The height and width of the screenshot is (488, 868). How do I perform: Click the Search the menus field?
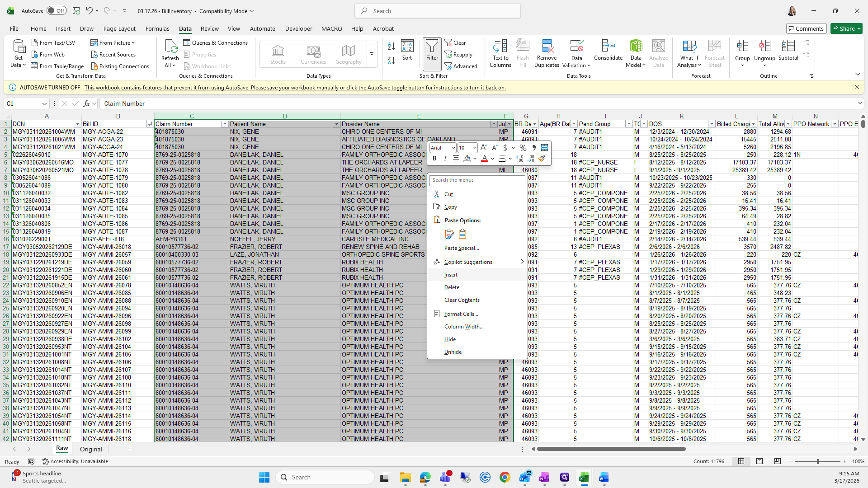tap(477, 180)
